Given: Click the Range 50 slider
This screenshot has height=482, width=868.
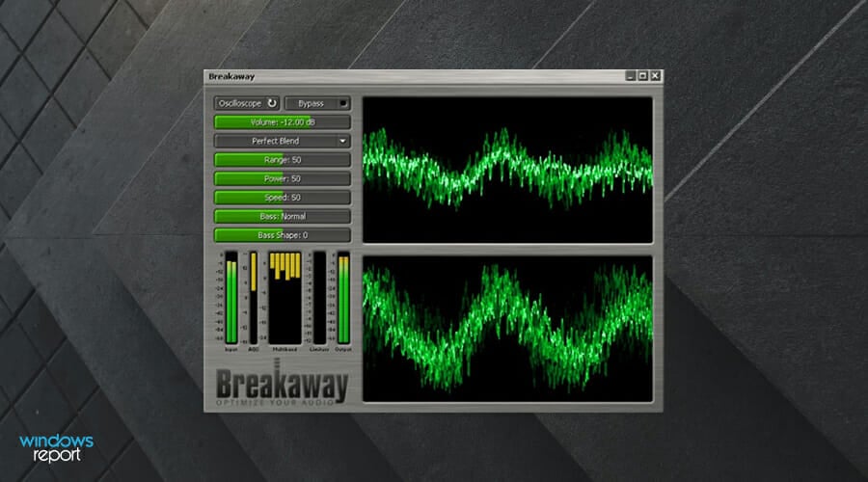Looking at the screenshot, I should click(282, 160).
